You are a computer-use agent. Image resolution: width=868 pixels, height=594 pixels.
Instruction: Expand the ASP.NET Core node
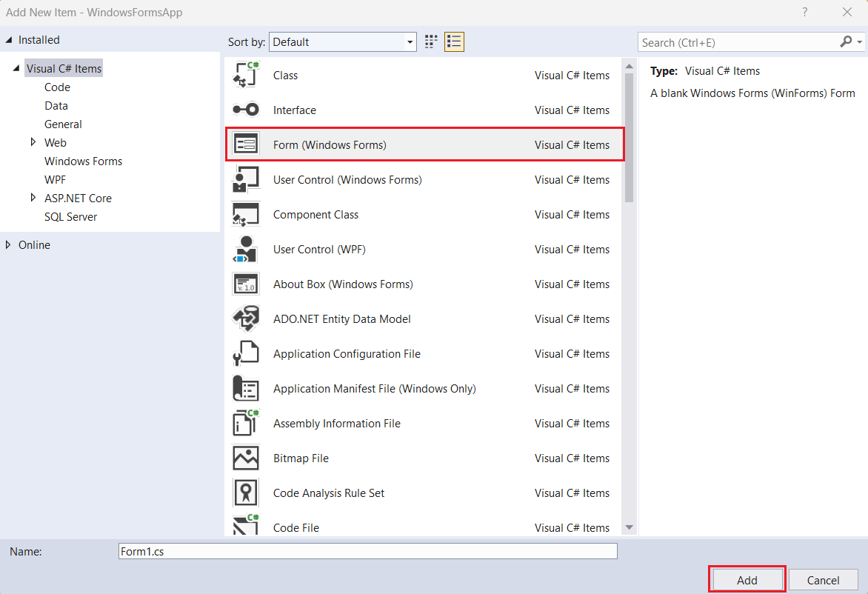pyautogui.click(x=33, y=198)
